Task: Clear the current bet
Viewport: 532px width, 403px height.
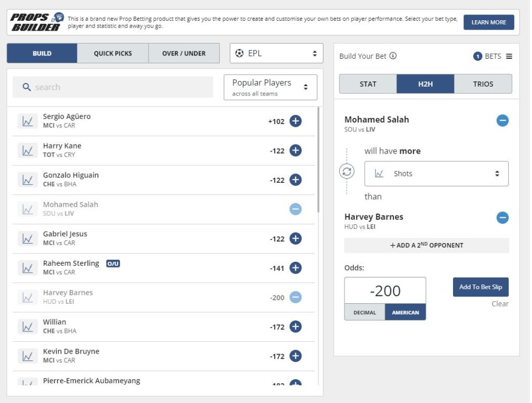Action: [x=500, y=304]
